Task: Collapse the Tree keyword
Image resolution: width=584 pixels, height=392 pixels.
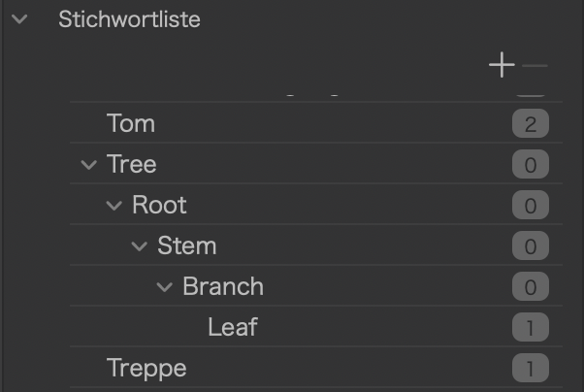Action: 89,165
